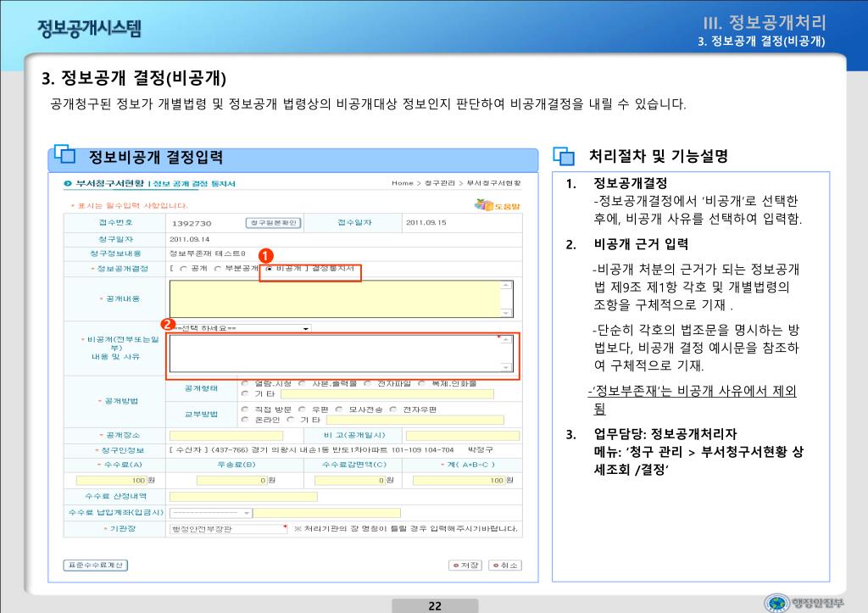Select the 온라인 delivery radio
The width and height of the screenshot is (868, 613).
[245, 420]
